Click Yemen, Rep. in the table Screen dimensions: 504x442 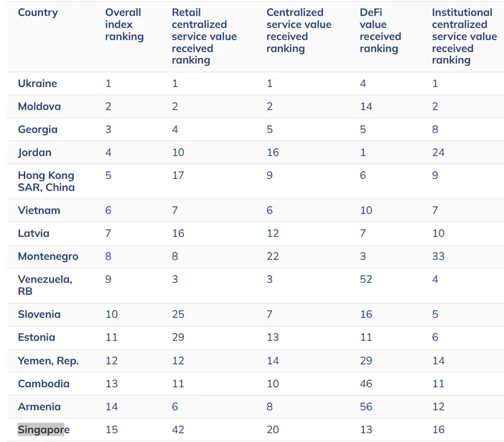(48, 361)
